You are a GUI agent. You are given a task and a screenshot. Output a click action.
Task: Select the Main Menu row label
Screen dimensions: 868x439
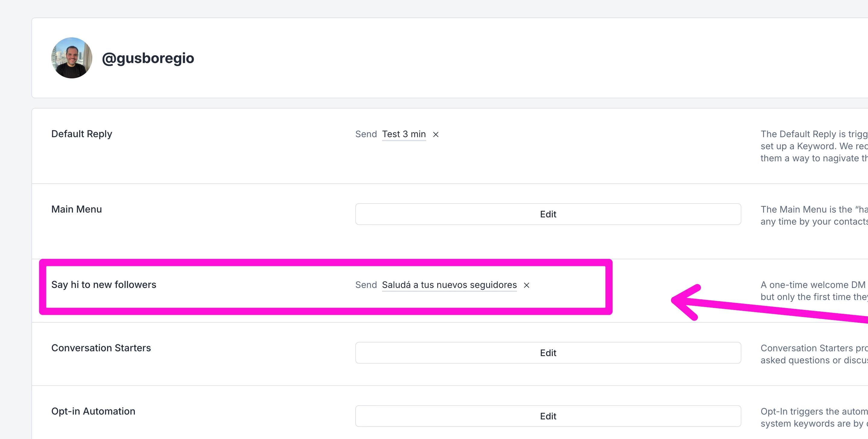click(x=77, y=209)
